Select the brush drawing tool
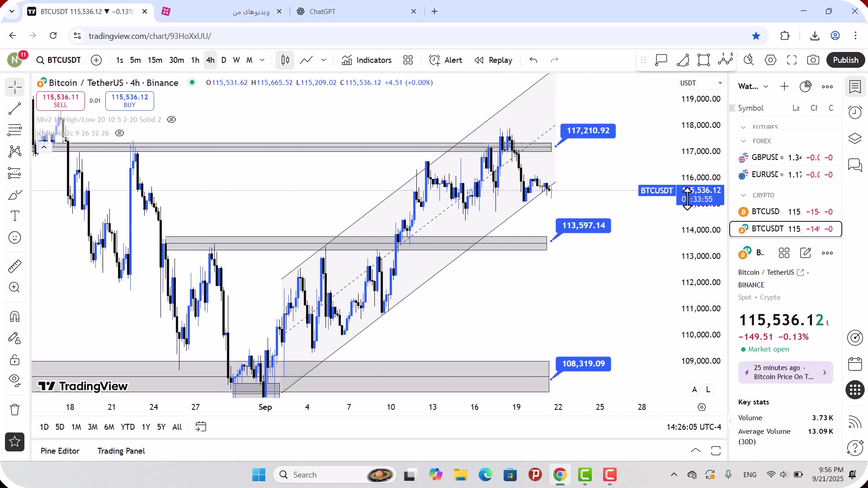Screen dimensions: 868x488 tap(14, 195)
